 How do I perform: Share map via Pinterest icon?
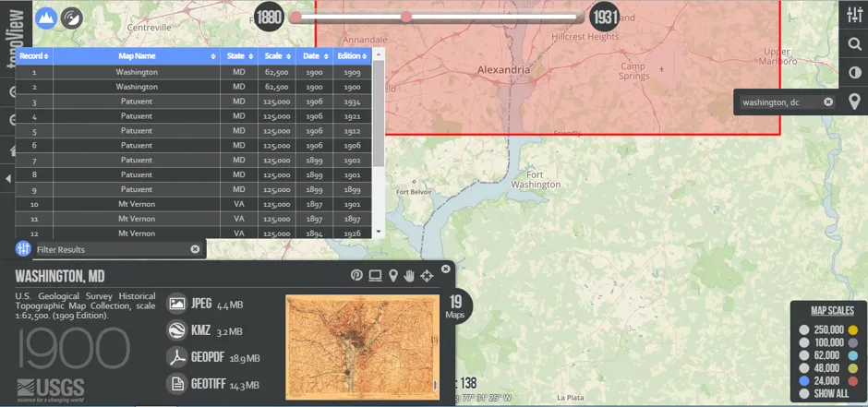point(357,275)
